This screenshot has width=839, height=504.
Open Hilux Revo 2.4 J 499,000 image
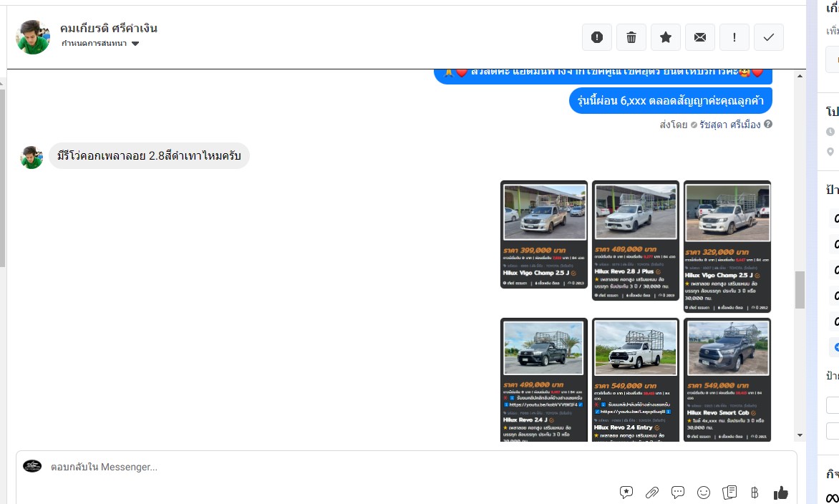pos(543,380)
